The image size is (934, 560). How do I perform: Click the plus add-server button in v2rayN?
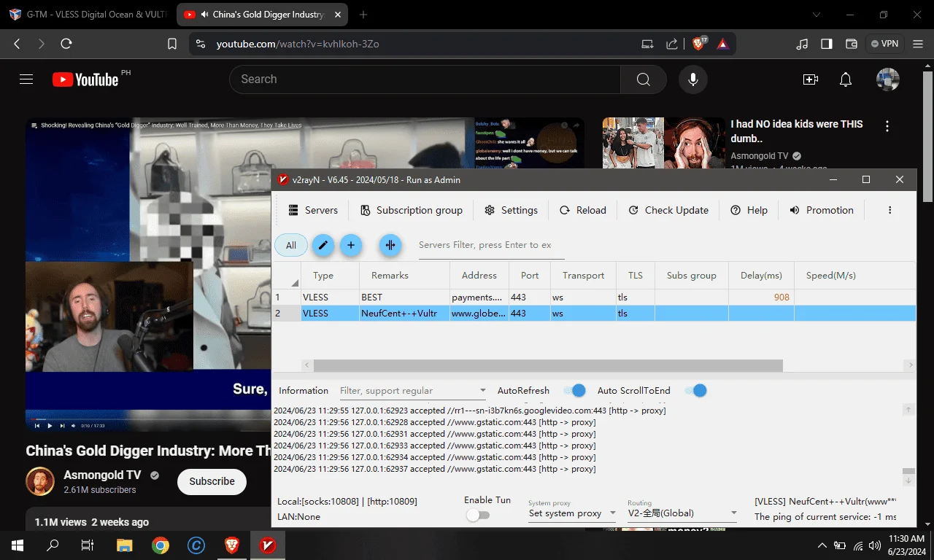click(351, 245)
